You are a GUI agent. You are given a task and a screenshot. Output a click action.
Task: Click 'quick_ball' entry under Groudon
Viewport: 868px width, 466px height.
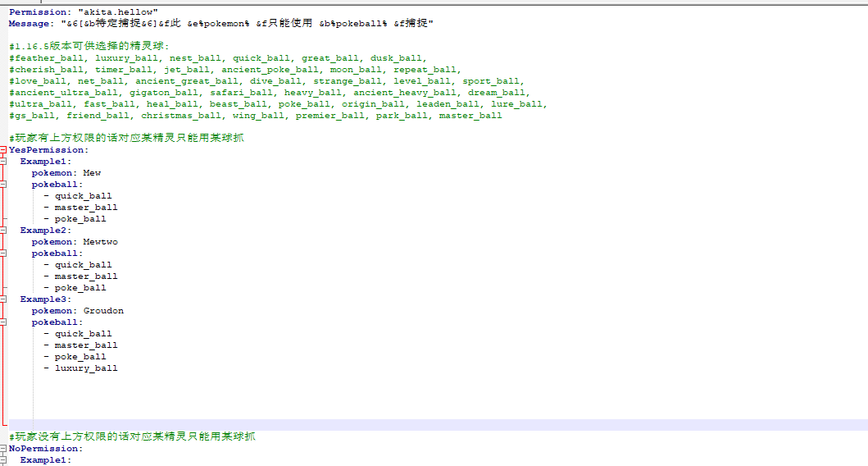click(83, 334)
